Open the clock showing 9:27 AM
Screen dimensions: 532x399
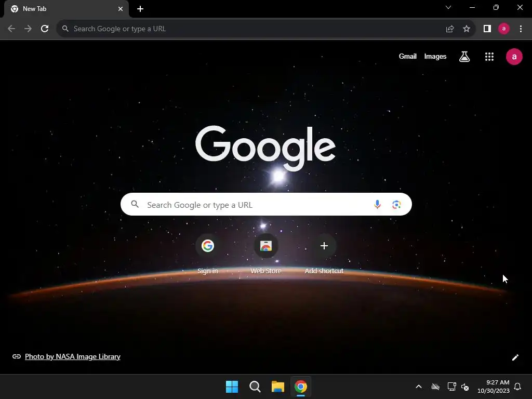click(494, 387)
